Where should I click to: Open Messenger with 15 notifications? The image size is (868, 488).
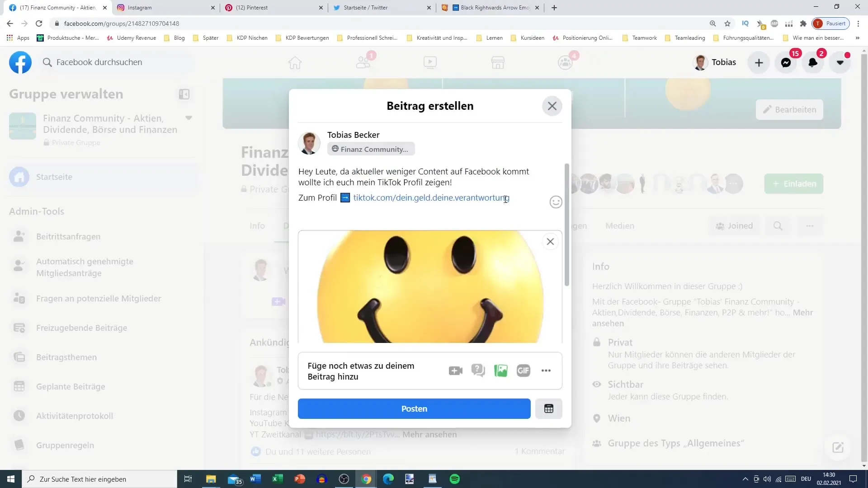786,63
